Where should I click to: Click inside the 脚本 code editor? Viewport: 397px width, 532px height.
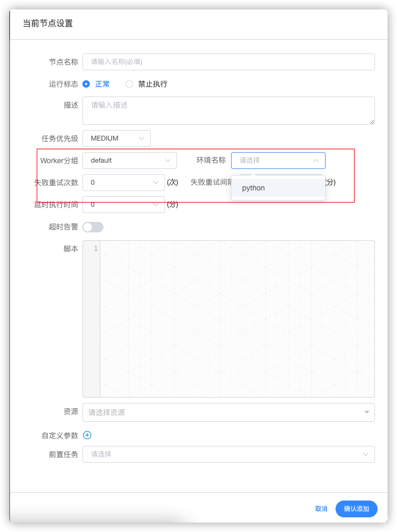click(x=236, y=319)
